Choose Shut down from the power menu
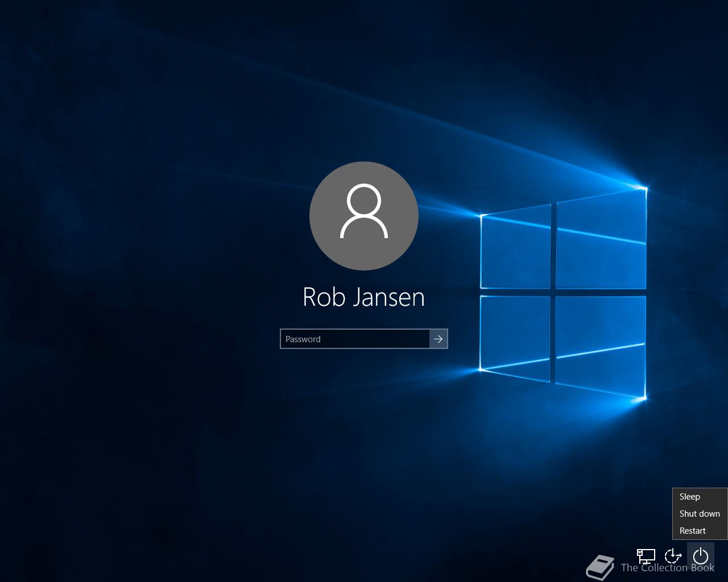The image size is (728, 582). [x=700, y=514]
